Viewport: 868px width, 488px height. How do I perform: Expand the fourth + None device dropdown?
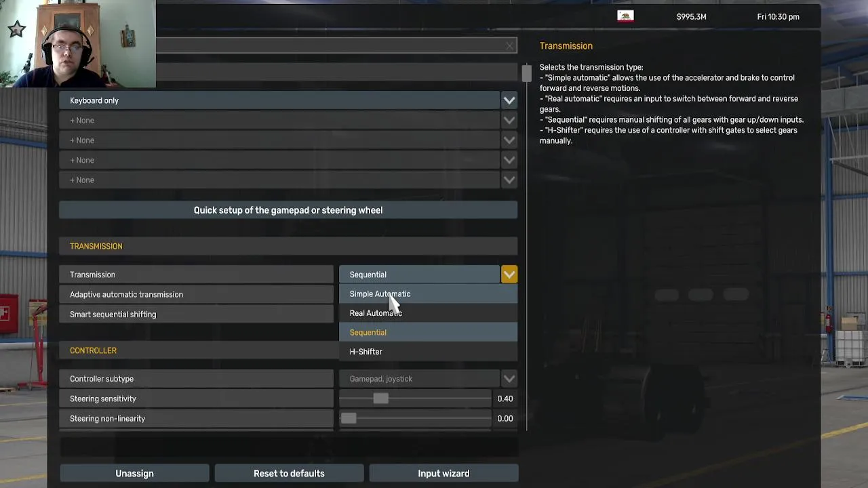[509, 180]
